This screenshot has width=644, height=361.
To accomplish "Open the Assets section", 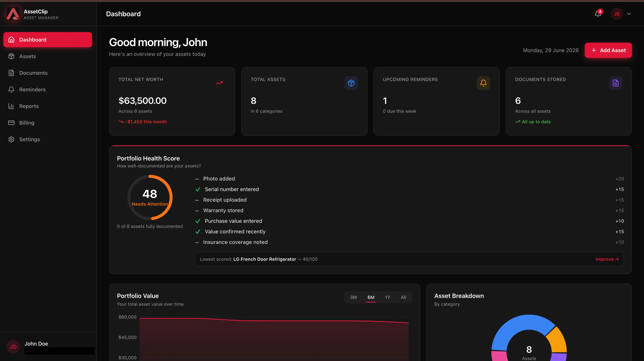I will (48, 56).
